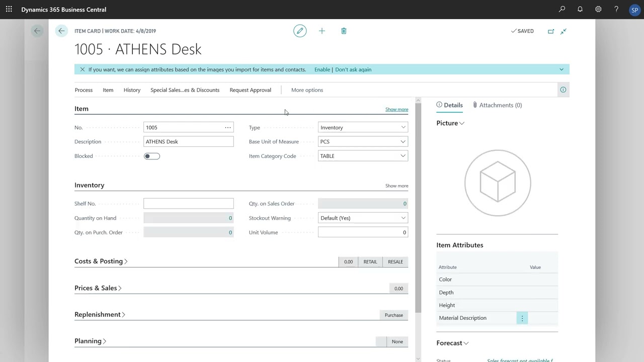Open the History menu
The width and height of the screenshot is (644, 362).
pos(132,90)
